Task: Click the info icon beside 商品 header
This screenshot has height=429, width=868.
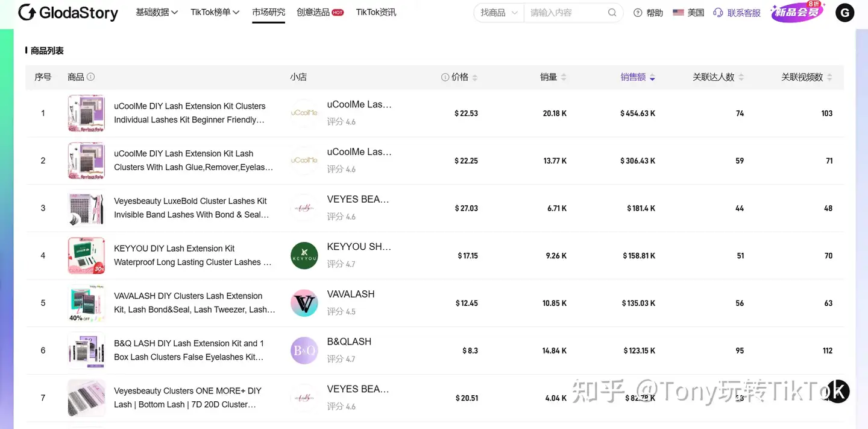Action: point(91,77)
